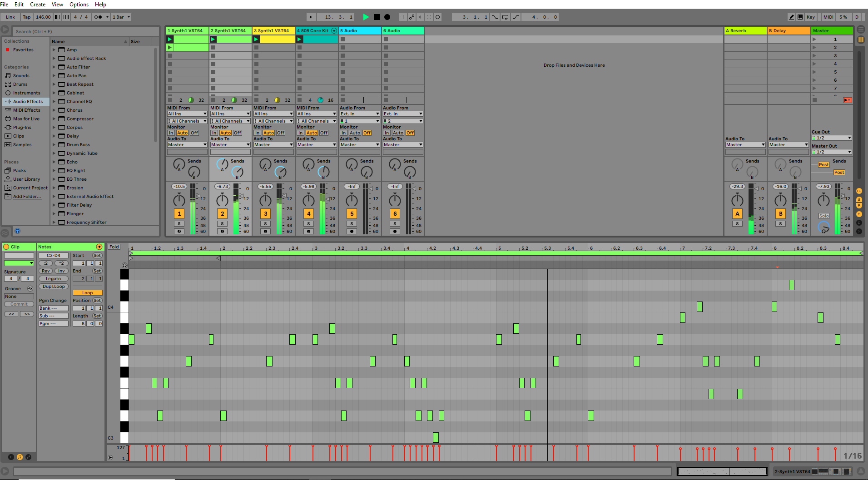The height and width of the screenshot is (480, 868).
Task: Open A Reverb Audio To Master dropdown
Action: pos(745,144)
